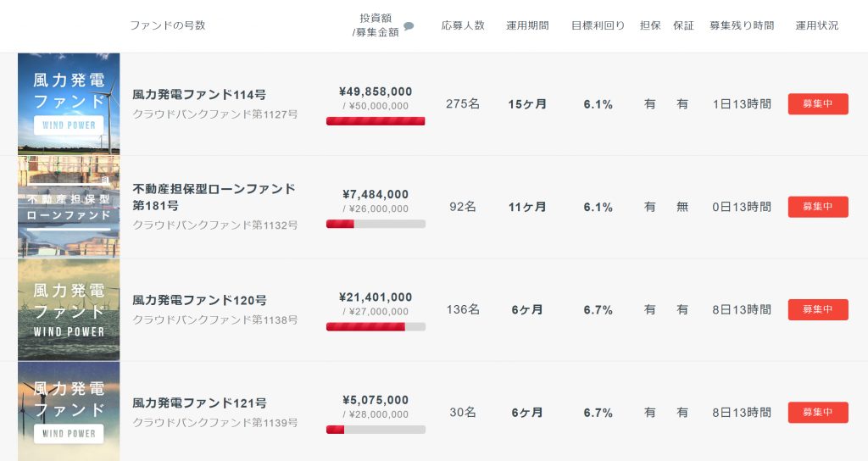
Task: Open the 風力発電ファンド120号 thumbnail image
Action: click(x=69, y=309)
